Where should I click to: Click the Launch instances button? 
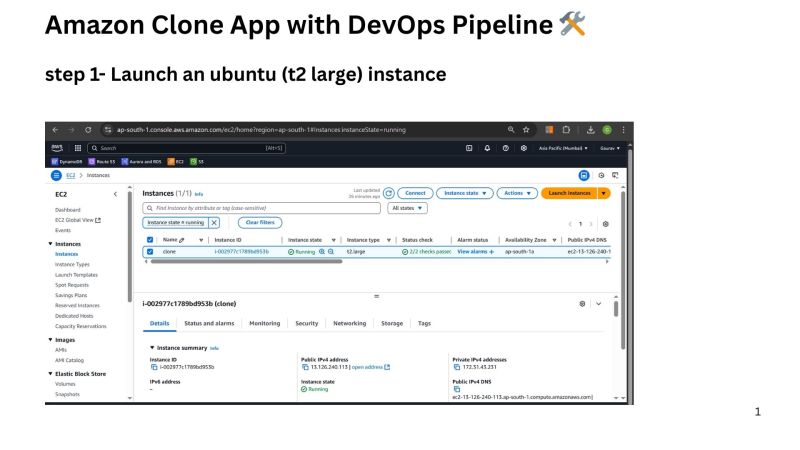click(x=570, y=193)
